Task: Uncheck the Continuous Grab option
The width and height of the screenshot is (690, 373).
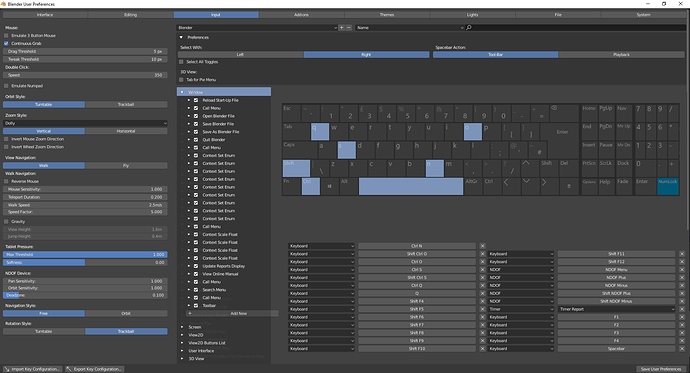Action: pyautogui.click(x=6, y=44)
